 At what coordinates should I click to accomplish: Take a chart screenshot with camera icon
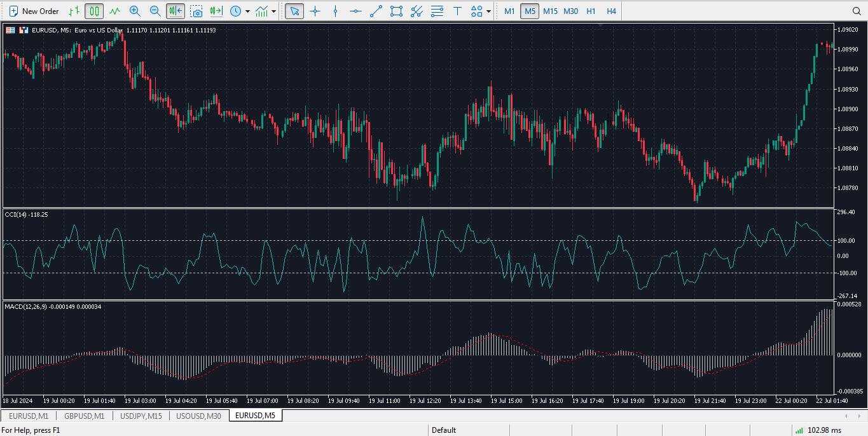tap(196, 11)
